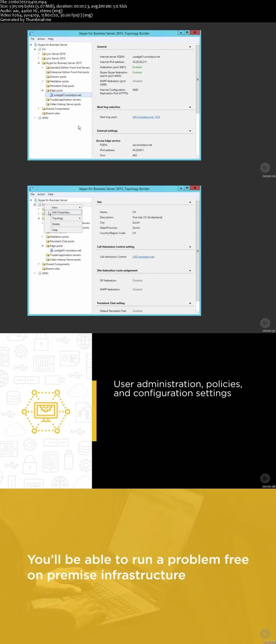Click the highlighted ucedge01.swissitpro.net server icon

click(x=51, y=95)
